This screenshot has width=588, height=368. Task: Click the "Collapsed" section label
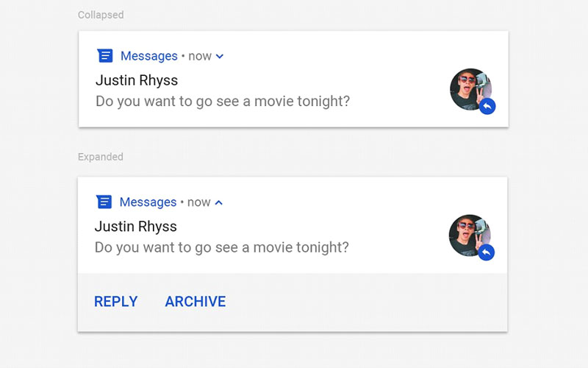pos(101,15)
